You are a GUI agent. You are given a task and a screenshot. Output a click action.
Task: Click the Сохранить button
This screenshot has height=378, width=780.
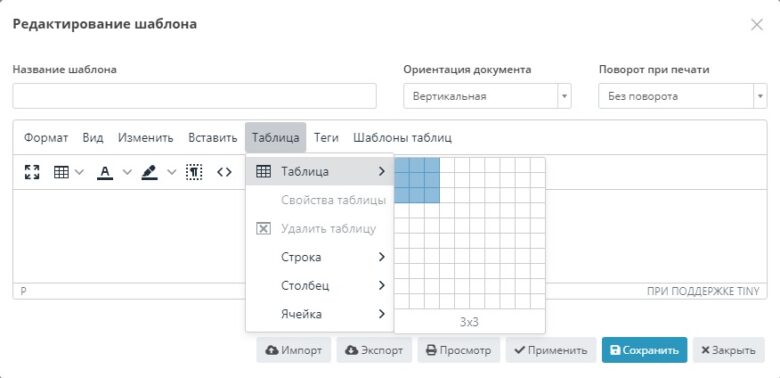point(644,350)
